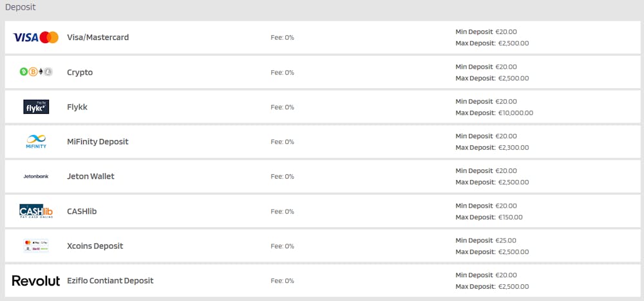Click the CASHlib logo icon
The width and height of the screenshot is (644, 301).
coord(36,211)
